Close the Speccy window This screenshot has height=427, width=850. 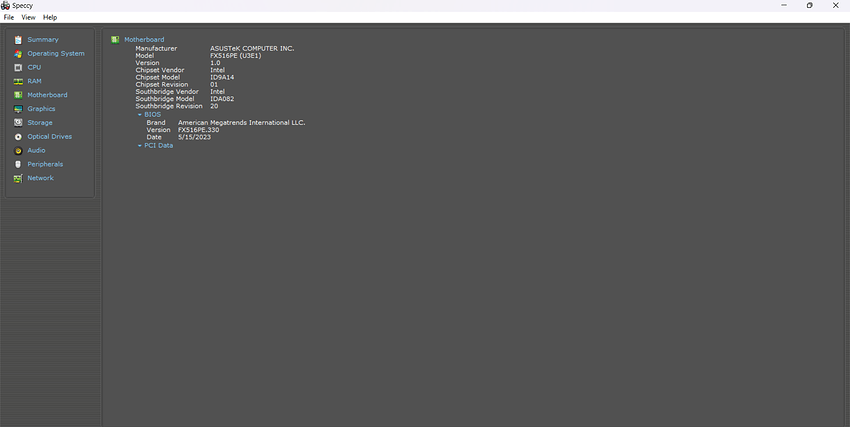(x=835, y=5)
